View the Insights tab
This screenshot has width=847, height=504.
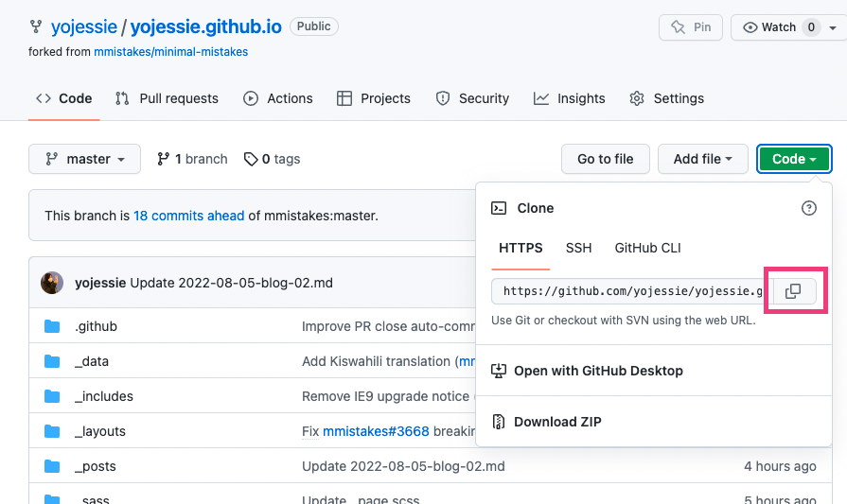tap(570, 98)
